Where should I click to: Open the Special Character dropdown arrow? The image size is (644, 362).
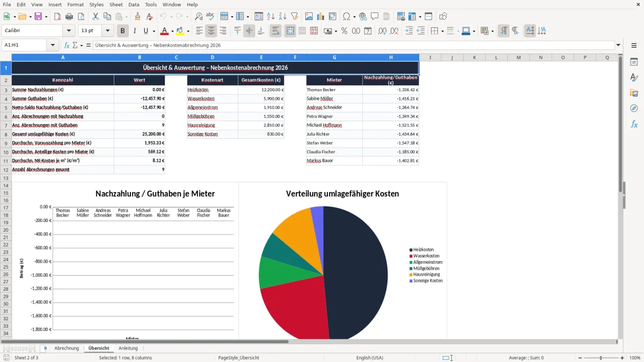point(354,17)
